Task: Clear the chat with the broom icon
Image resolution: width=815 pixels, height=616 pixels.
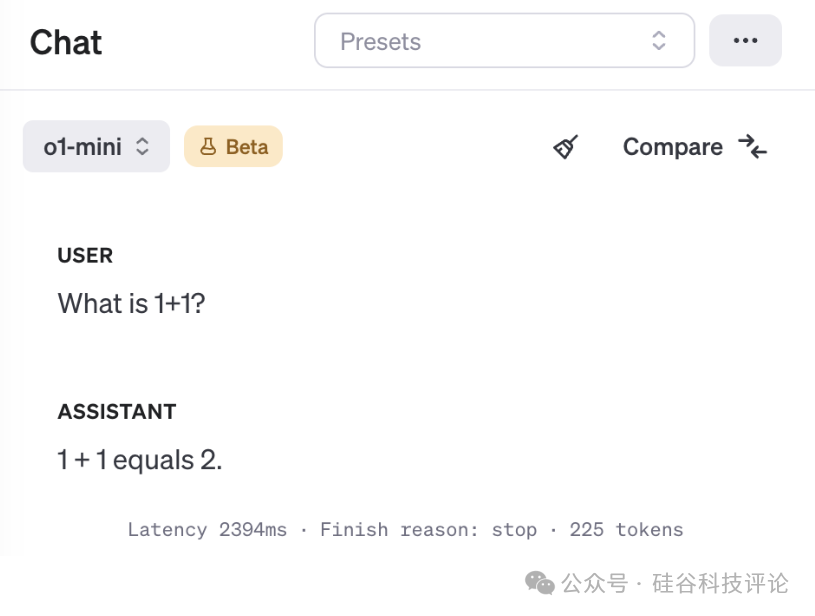Action: click(566, 147)
